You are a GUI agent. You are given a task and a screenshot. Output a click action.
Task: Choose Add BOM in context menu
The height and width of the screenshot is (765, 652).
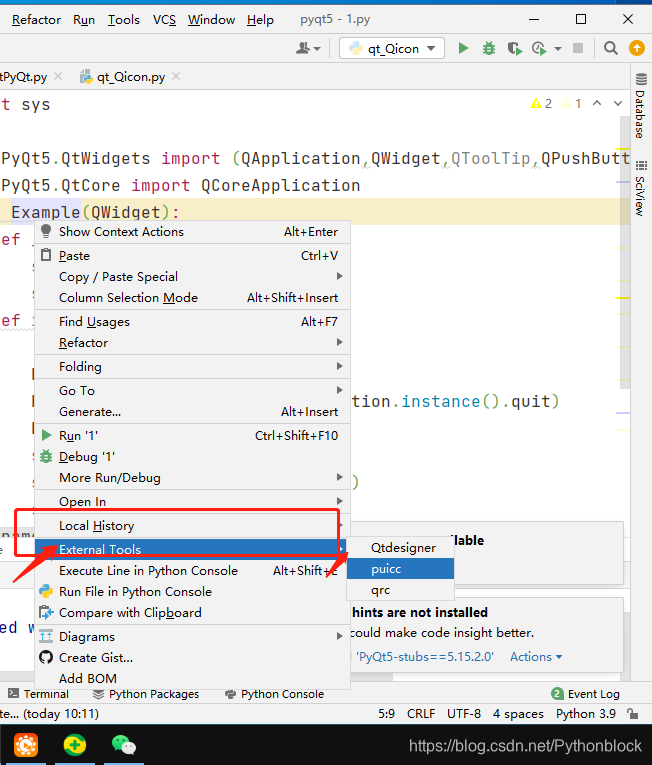pos(193,678)
